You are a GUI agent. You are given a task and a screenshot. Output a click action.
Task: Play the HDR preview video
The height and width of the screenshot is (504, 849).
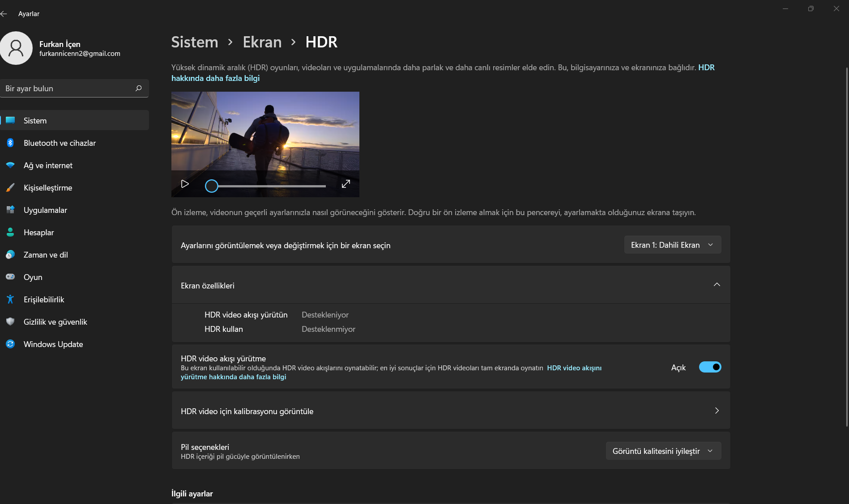point(185,184)
